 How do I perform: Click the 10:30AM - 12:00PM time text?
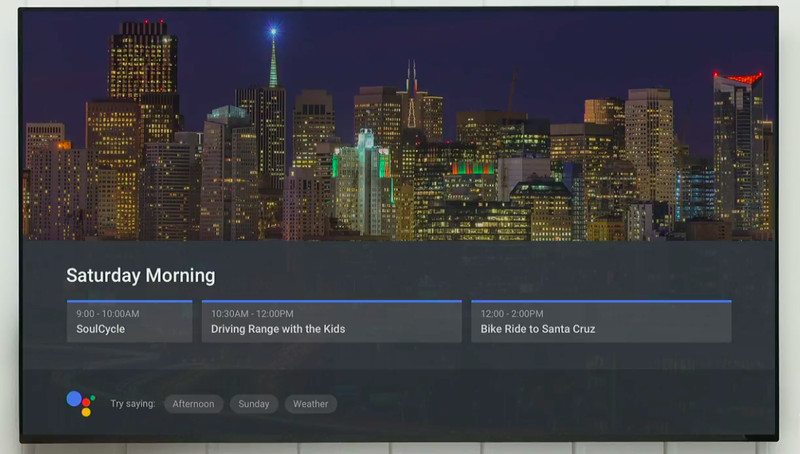(252, 314)
